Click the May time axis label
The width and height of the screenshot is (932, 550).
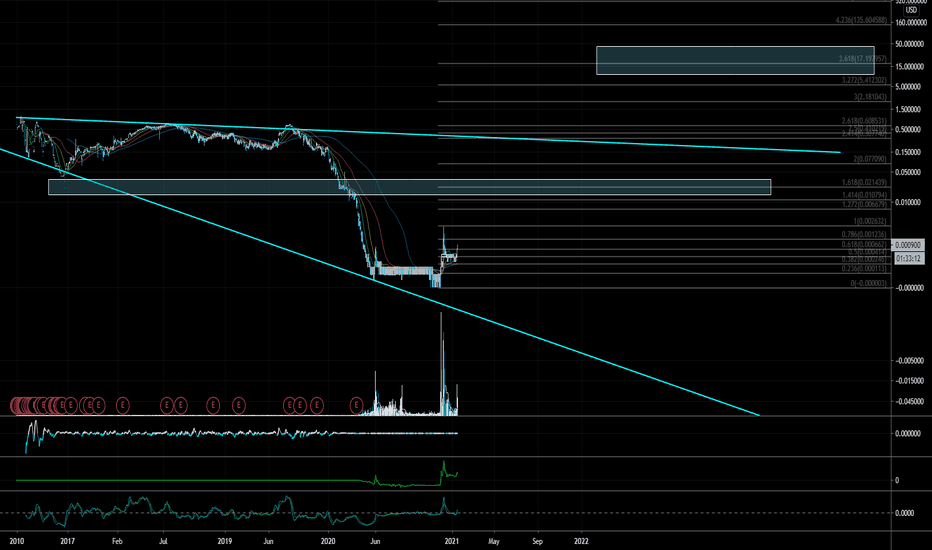click(494, 541)
